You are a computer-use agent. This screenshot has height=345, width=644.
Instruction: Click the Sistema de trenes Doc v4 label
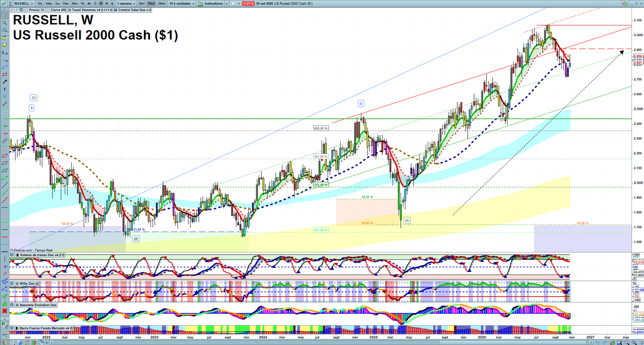pyautogui.click(x=42, y=255)
